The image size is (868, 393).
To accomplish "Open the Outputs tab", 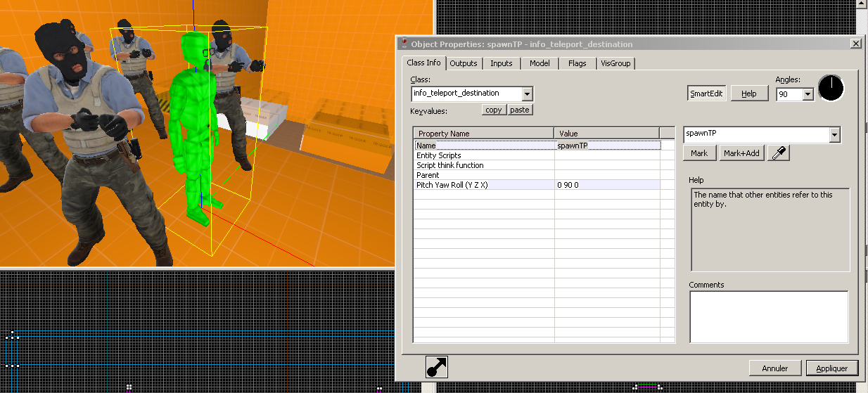I will pos(464,63).
